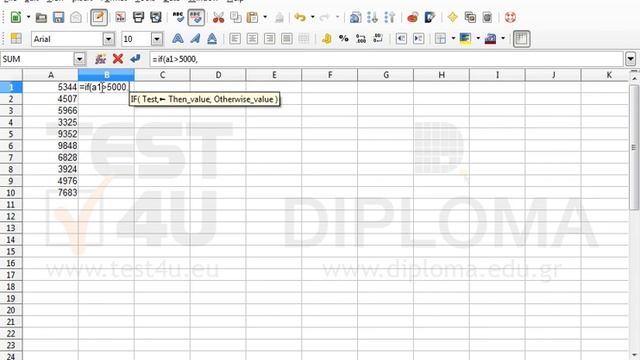Open page print preview
The height and width of the screenshot is (360, 640).
point(156,18)
